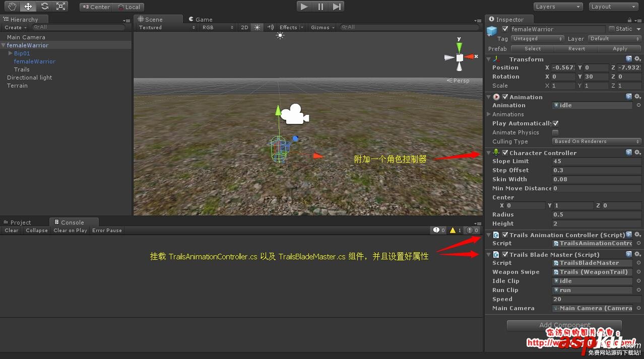Click the Step frame button
Screen dimensions: 644x359
click(337, 7)
